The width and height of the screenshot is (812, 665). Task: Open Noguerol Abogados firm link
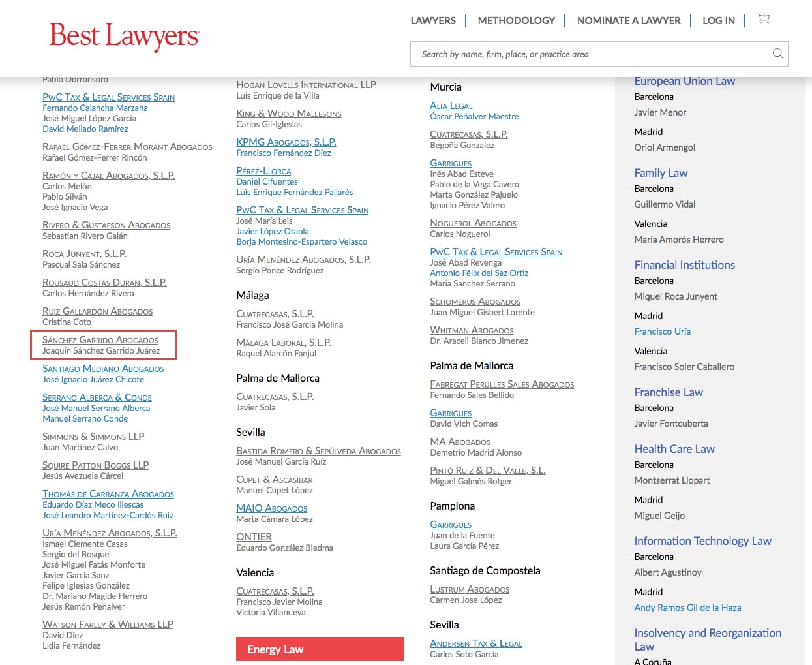coord(473,223)
